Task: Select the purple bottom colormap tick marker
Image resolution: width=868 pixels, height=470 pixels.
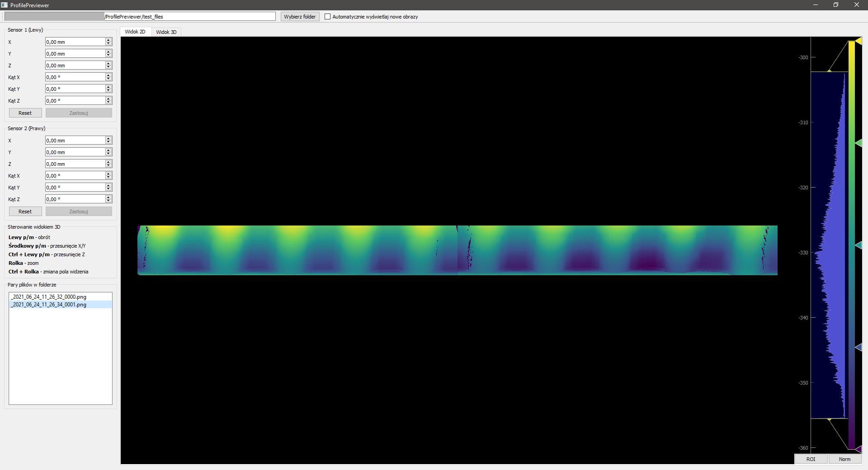Action: tap(858, 449)
